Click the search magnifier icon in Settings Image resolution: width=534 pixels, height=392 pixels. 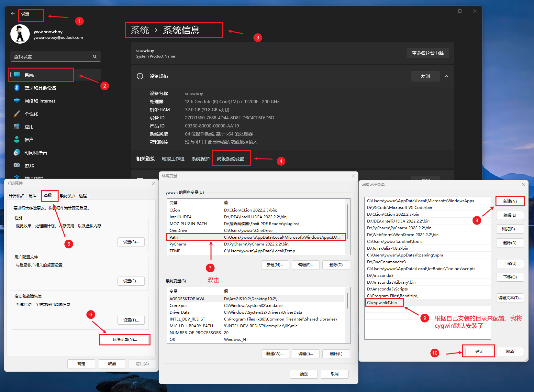95,57
